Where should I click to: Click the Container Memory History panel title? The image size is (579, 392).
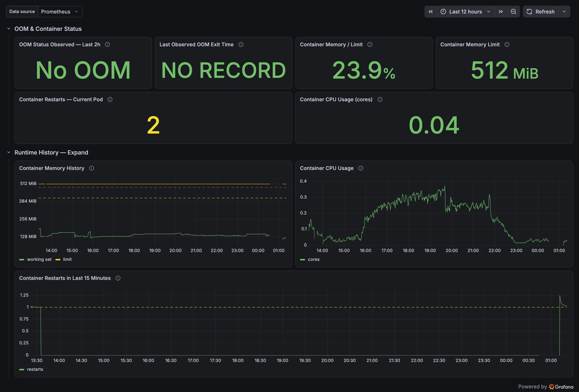[52, 168]
